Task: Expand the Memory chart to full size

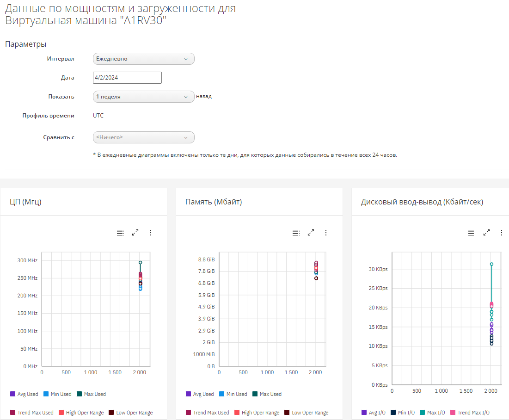Action: click(x=311, y=233)
